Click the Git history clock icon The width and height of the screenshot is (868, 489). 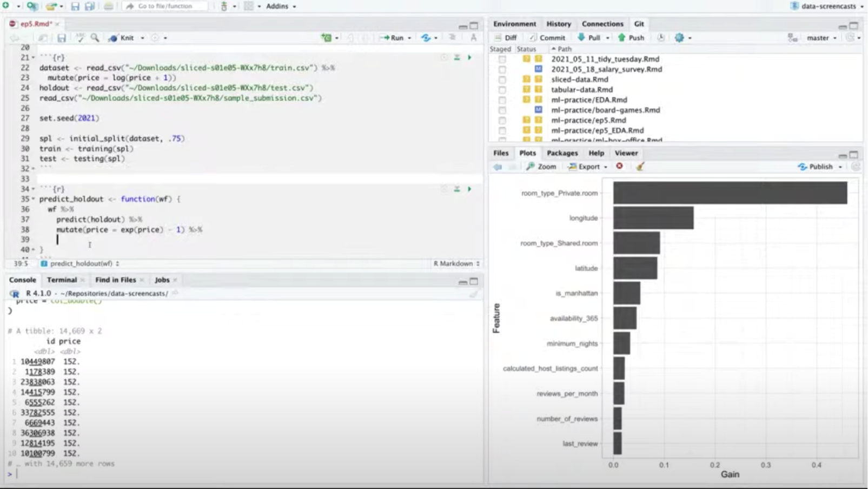[661, 37]
